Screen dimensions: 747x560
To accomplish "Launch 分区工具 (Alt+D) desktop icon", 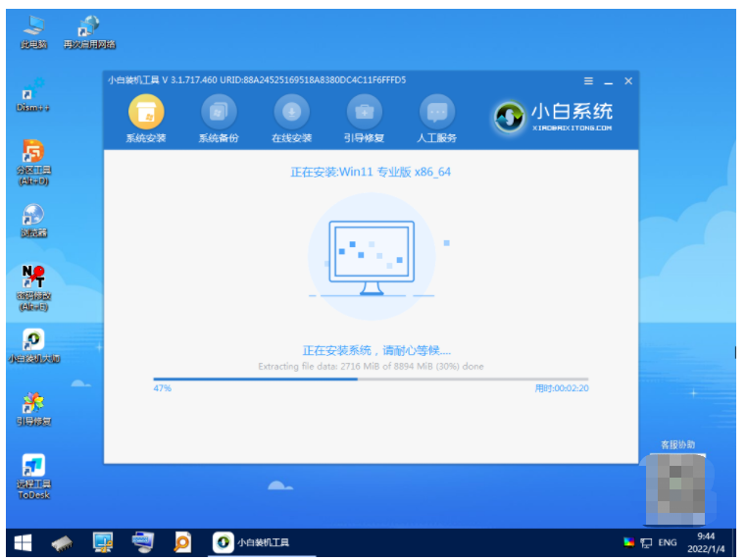I will pos(32,160).
